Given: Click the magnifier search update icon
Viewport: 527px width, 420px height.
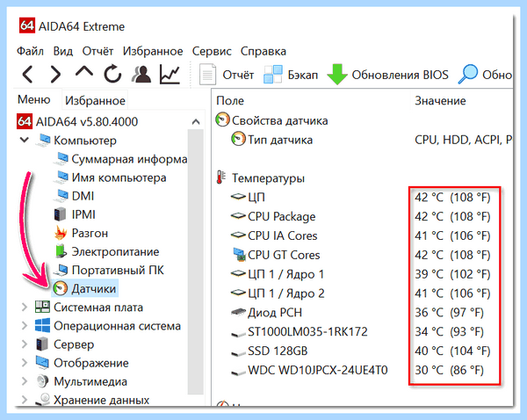Looking at the screenshot, I should pyautogui.click(x=468, y=75).
